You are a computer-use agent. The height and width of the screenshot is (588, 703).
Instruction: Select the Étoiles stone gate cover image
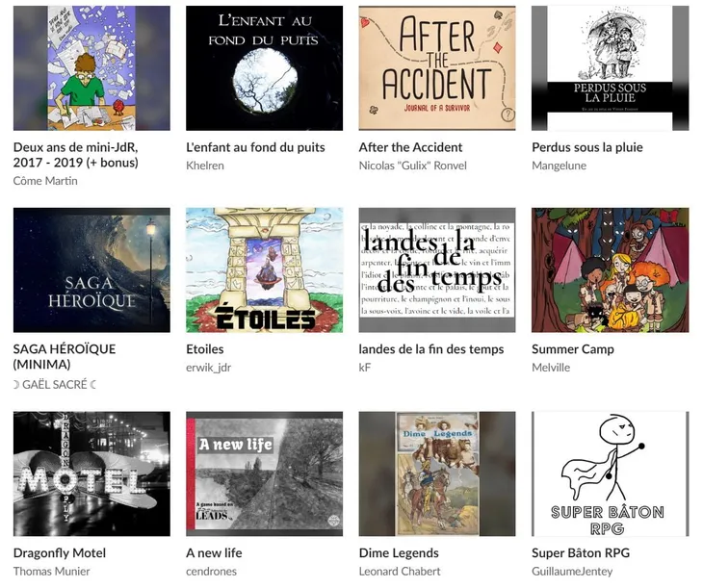coord(265,269)
